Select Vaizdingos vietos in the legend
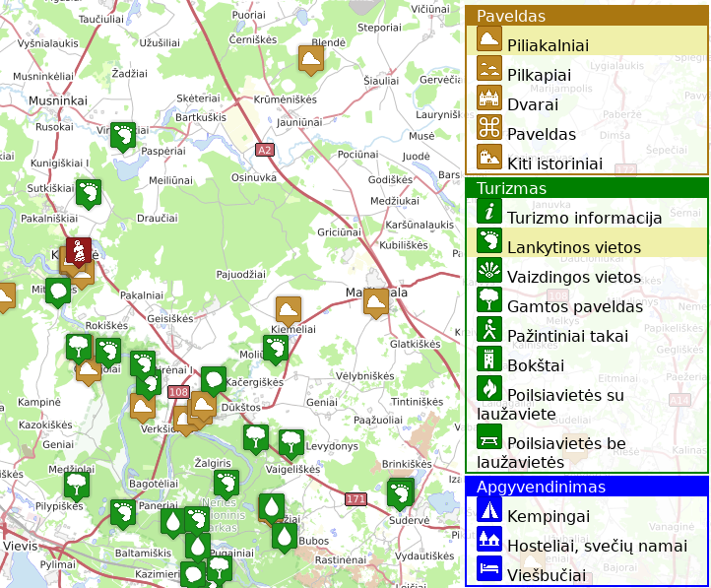 573,277
